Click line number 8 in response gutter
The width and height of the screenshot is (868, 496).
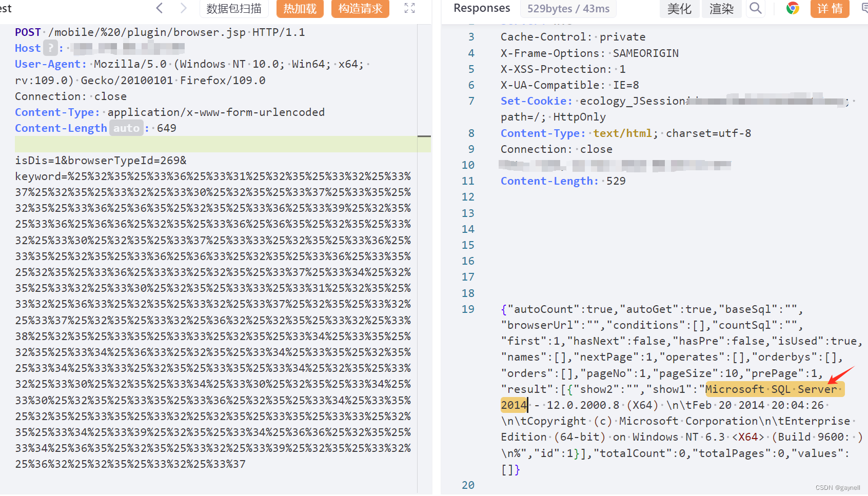(x=471, y=133)
